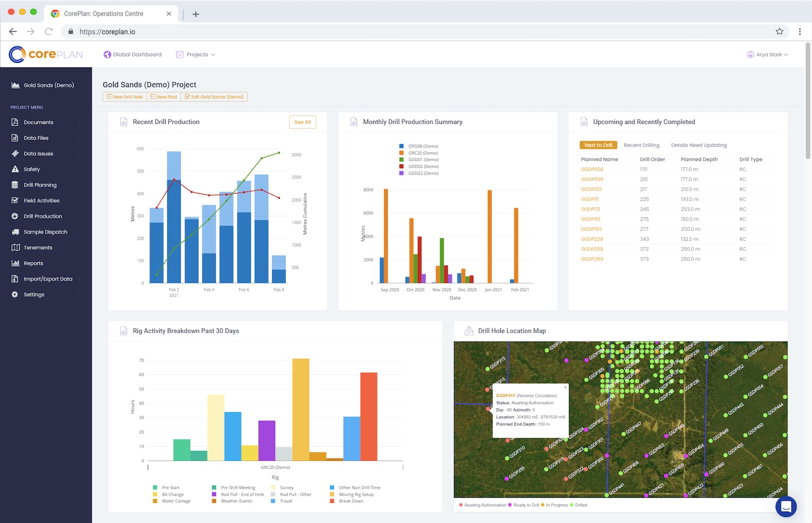812x523 pixels.
Task: Open the Reports section
Action: (x=33, y=263)
